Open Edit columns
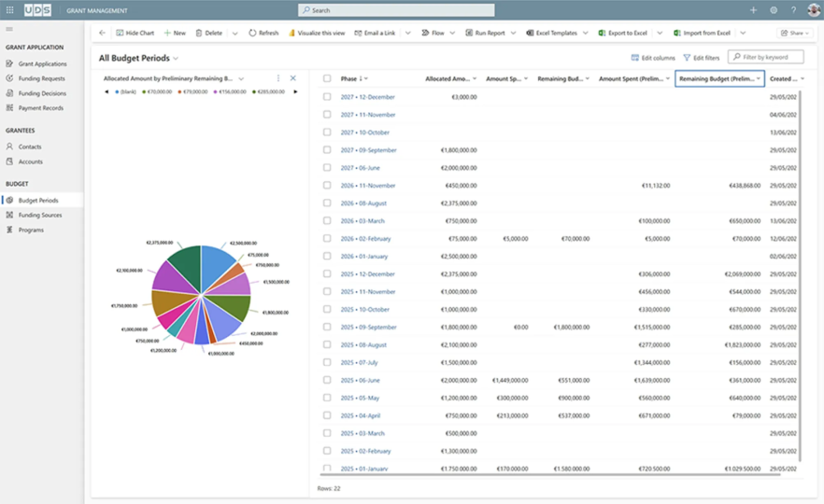 [653, 58]
